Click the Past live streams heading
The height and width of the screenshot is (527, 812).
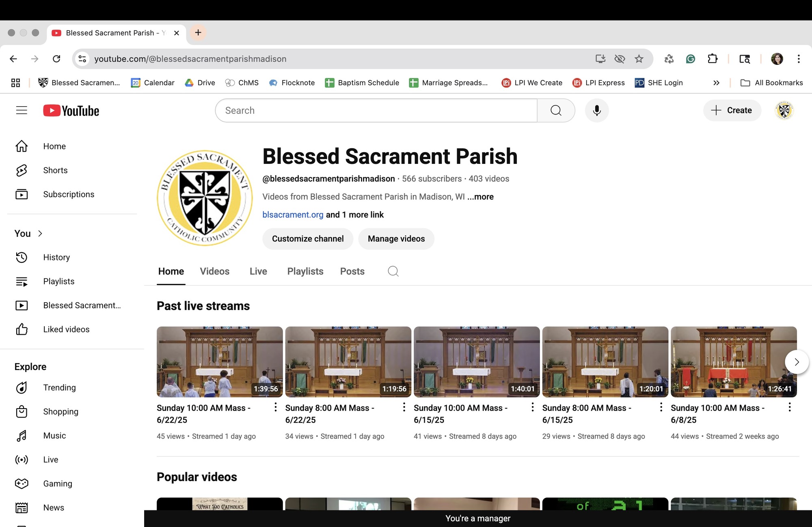pos(203,306)
